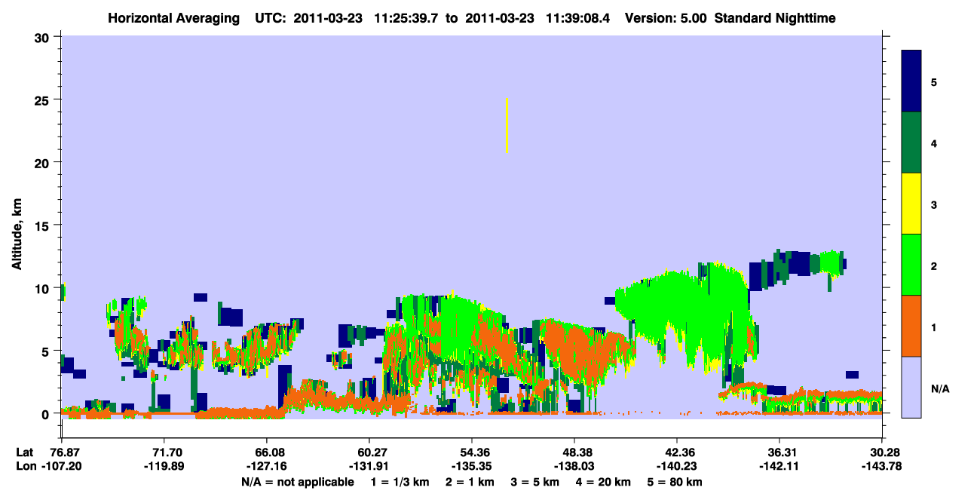
Task: Click the start time '11:25:39.7' in the title
Action: 407,18
